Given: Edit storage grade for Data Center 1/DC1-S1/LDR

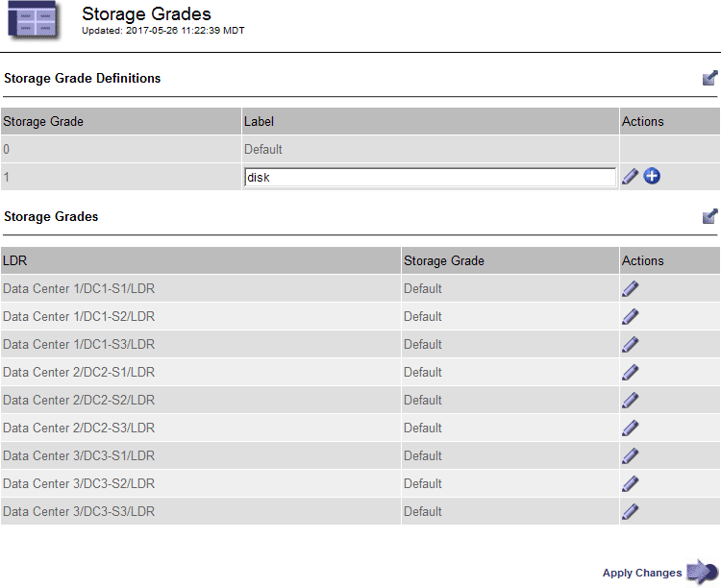Looking at the screenshot, I should [630, 289].
